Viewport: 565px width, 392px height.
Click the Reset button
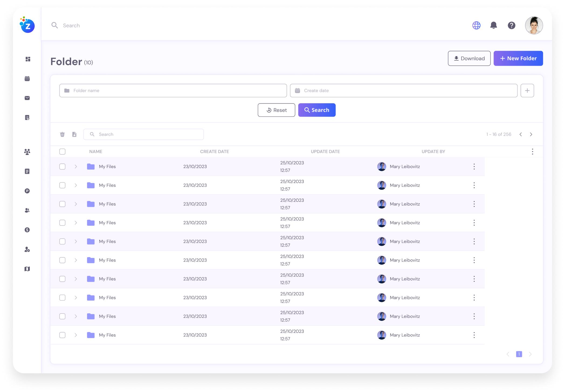click(x=277, y=109)
